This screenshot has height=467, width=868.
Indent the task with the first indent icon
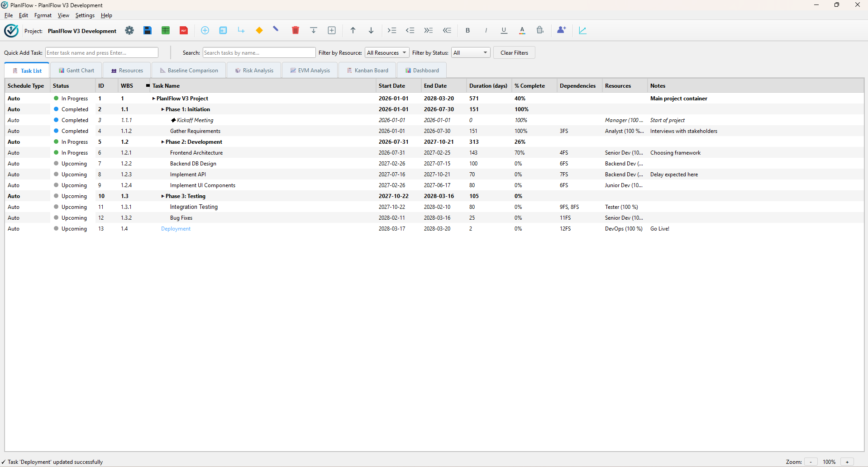coord(392,30)
